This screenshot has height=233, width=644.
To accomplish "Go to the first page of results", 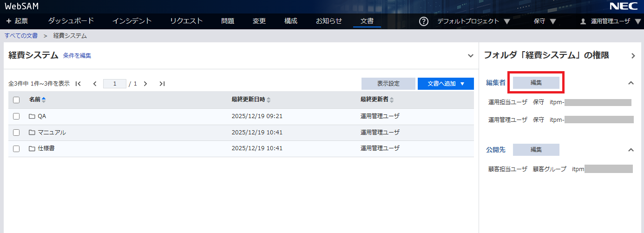I will click(78, 84).
